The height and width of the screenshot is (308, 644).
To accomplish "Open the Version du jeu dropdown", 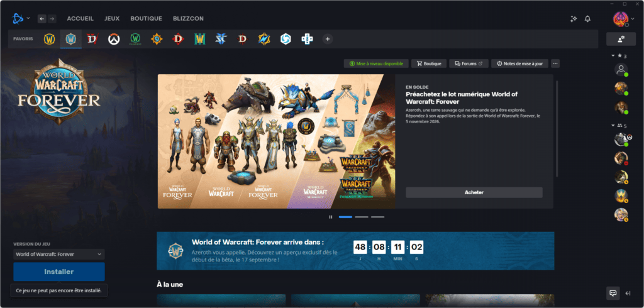I will [x=58, y=254].
